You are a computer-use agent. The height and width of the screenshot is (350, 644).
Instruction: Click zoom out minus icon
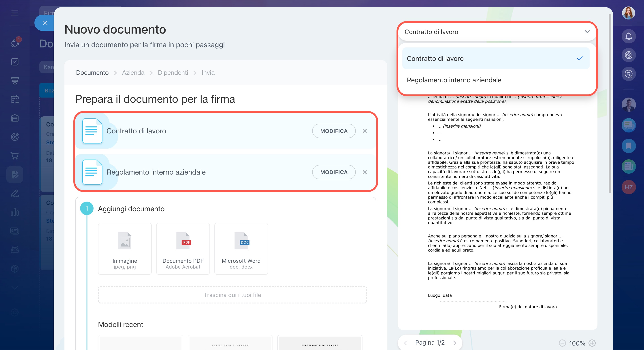(x=562, y=343)
